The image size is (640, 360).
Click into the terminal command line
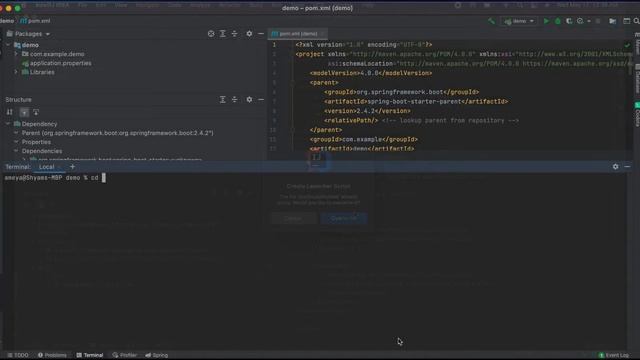tap(104, 178)
